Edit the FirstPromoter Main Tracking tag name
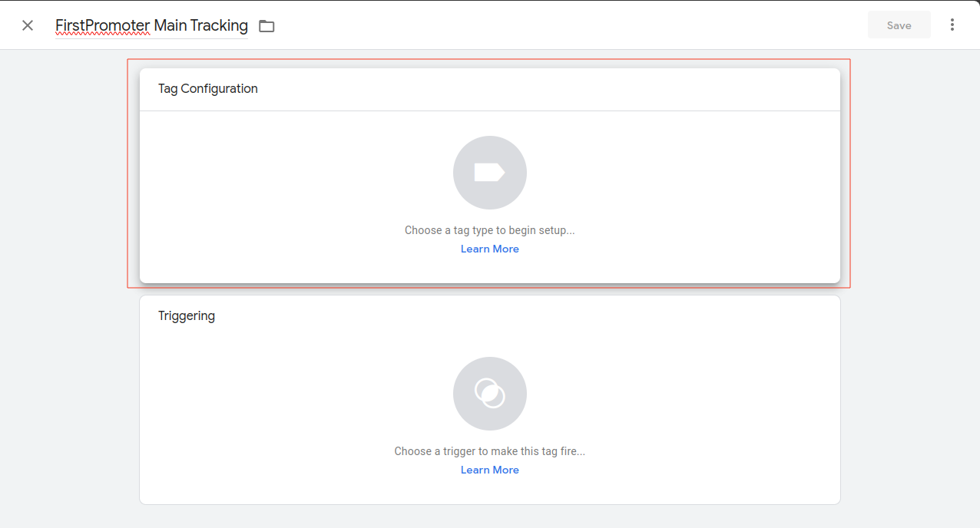This screenshot has width=980, height=528. [x=151, y=25]
